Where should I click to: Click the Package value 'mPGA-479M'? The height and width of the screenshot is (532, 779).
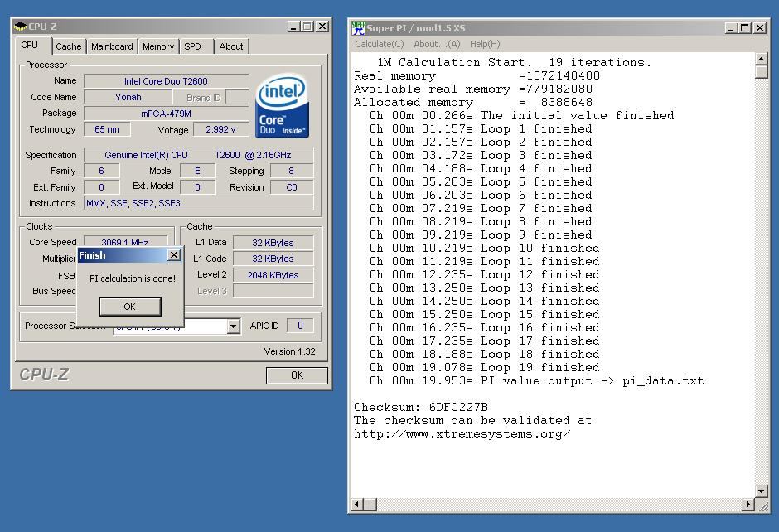pos(166,114)
